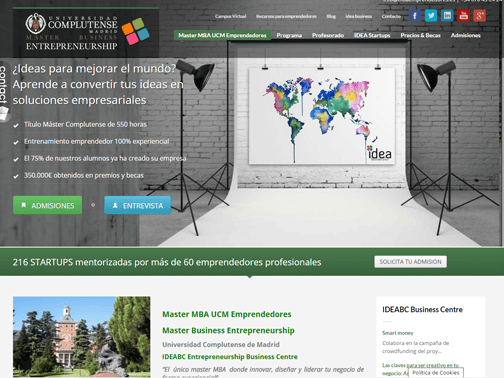
Task: Go to the Blog page
Action: 331,16
